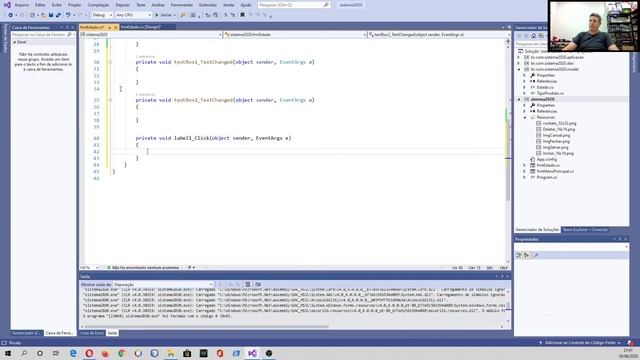
Task: Click the Search Ctrl+Q box
Action: pyautogui.click(x=293, y=5)
